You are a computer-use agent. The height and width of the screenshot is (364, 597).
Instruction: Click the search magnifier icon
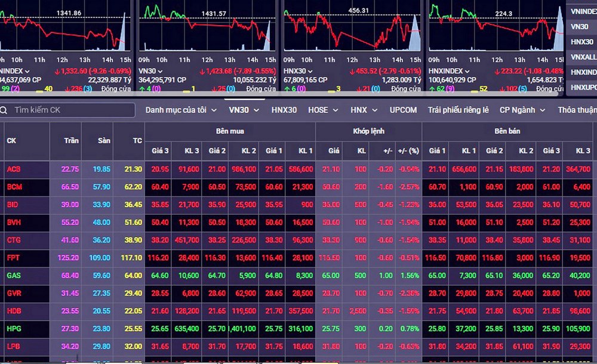pyautogui.click(x=4, y=110)
